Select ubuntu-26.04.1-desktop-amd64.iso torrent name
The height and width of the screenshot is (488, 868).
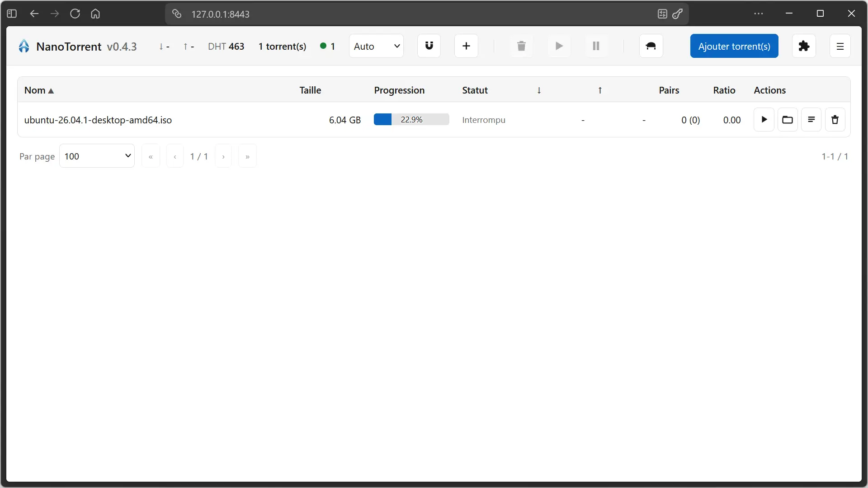tap(98, 120)
